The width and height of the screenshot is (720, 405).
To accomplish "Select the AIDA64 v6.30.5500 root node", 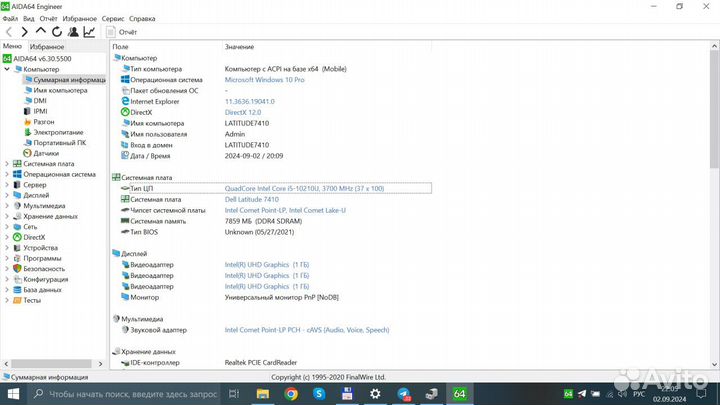I will (37, 59).
